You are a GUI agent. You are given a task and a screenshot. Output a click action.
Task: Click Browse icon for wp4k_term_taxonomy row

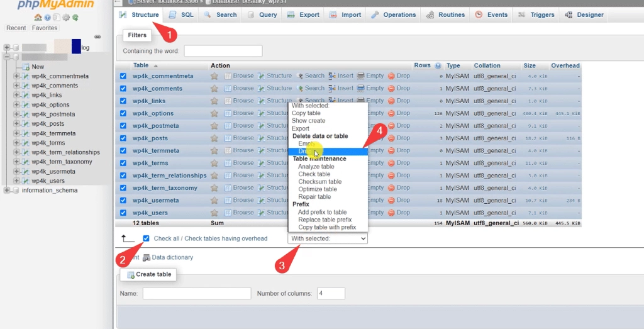[228, 187]
